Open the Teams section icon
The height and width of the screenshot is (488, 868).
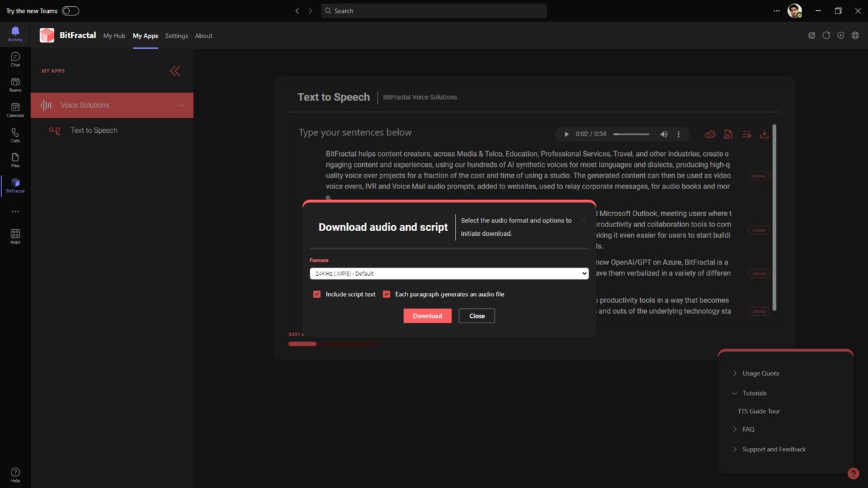pos(15,85)
